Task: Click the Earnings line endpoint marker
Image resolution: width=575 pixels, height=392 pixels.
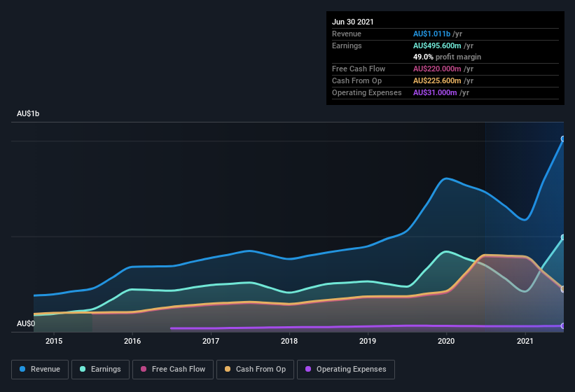Action: 563,237
